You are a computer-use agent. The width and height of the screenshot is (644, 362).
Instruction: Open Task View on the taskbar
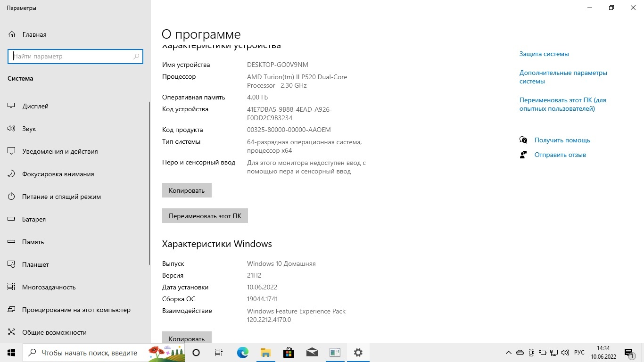(219, 353)
